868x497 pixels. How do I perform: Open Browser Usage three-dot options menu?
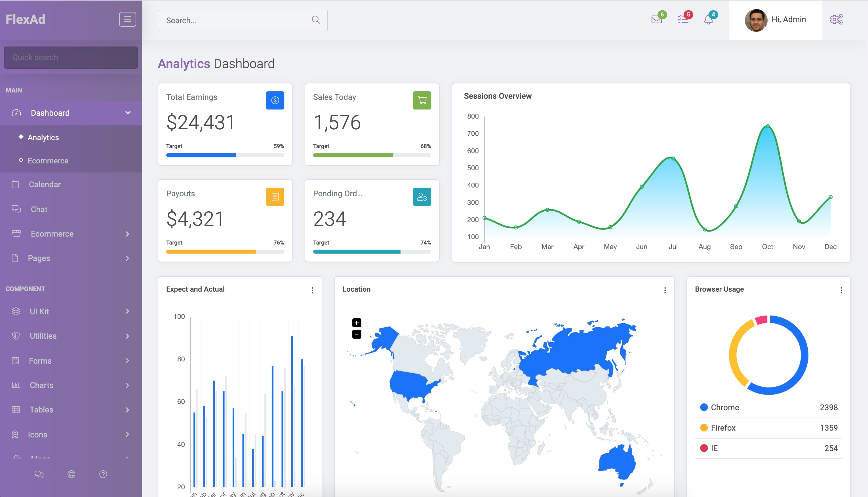[x=841, y=290]
